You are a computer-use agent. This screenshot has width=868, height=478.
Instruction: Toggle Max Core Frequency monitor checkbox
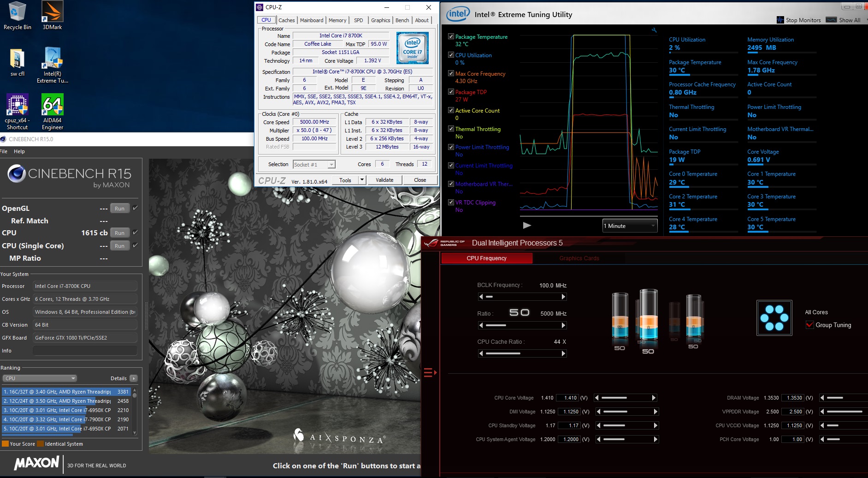[x=451, y=73]
